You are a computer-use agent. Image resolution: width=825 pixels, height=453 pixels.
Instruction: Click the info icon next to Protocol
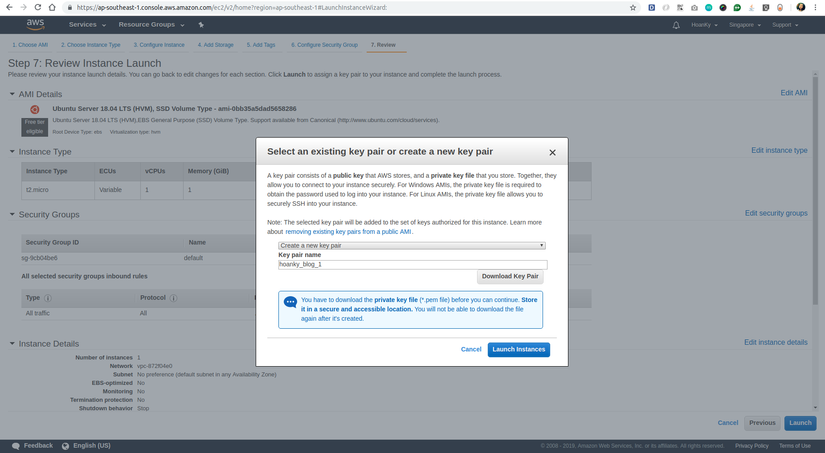coord(173,298)
